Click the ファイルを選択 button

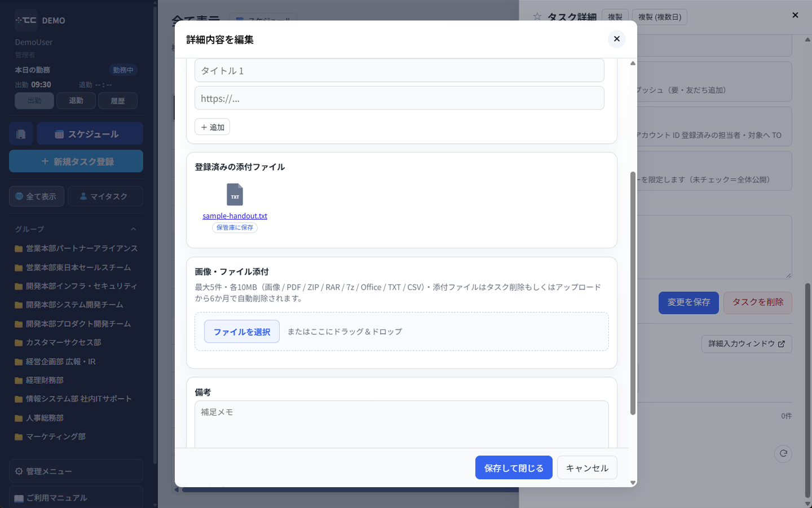point(242,332)
